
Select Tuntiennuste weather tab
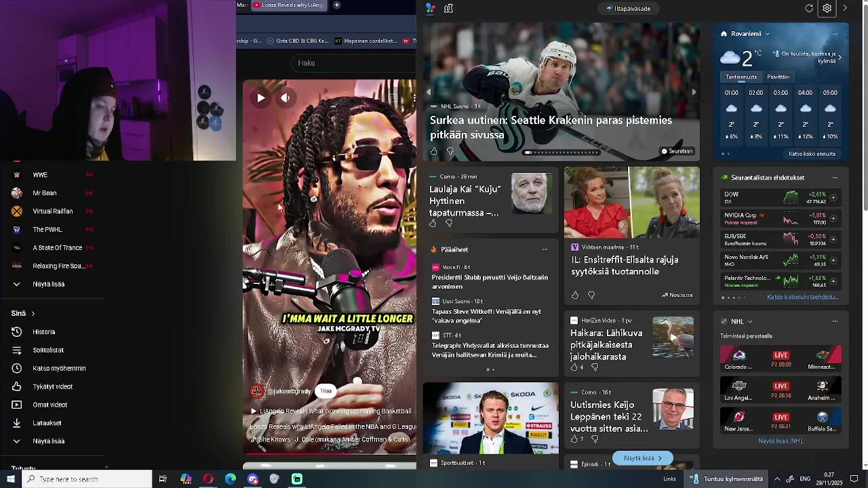click(741, 77)
